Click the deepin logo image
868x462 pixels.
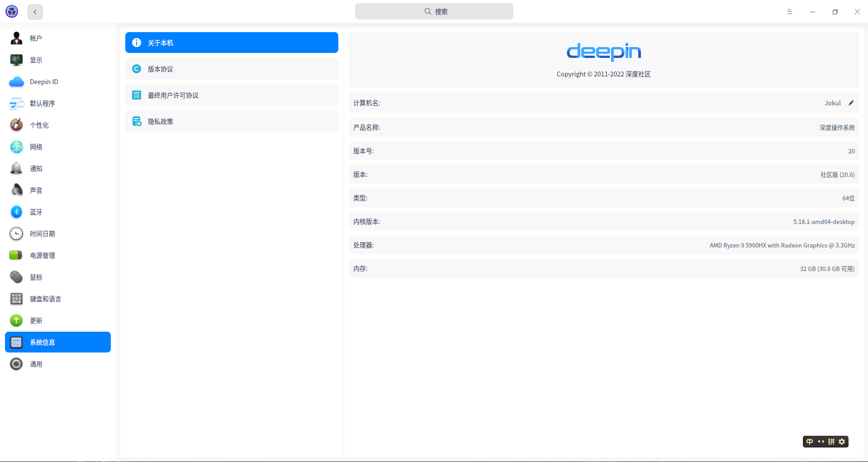pos(604,52)
